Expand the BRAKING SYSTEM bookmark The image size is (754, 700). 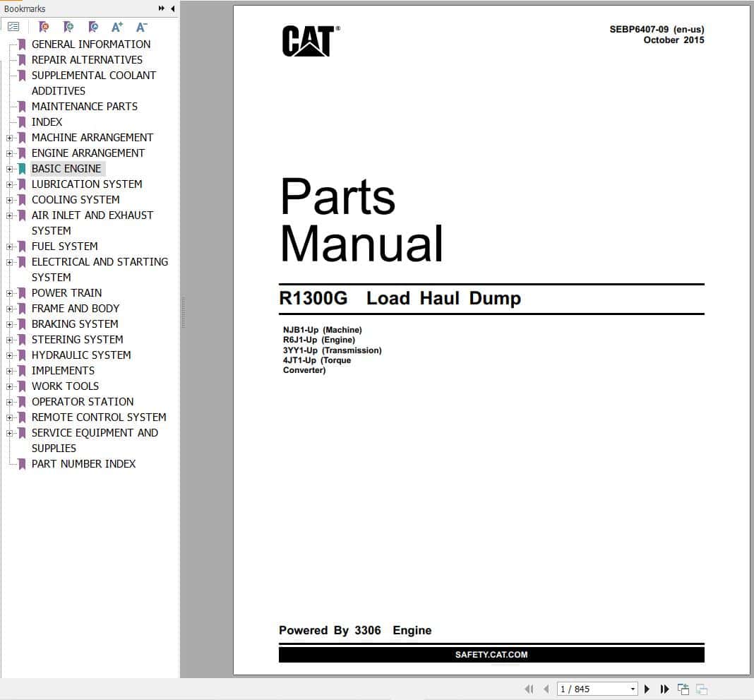(x=9, y=324)
